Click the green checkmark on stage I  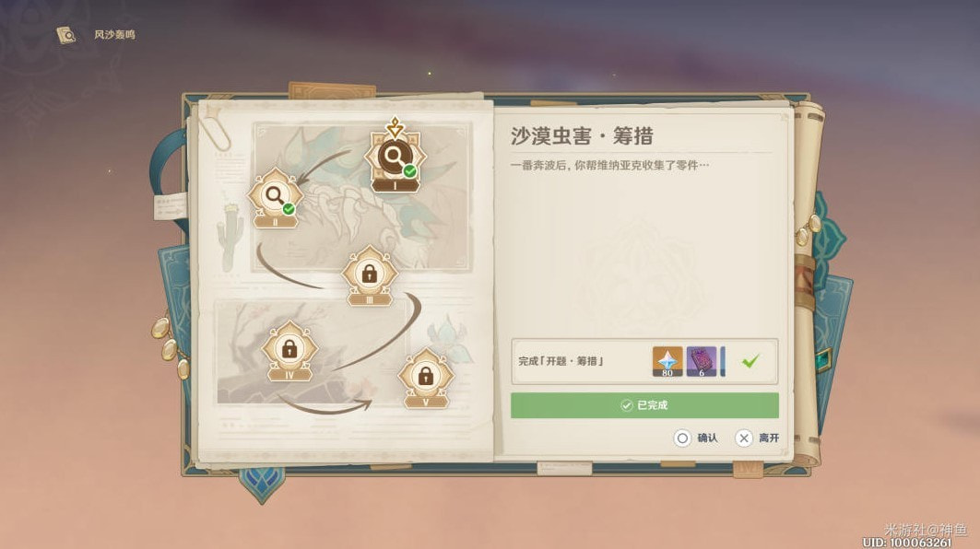(x=409, y=170)
